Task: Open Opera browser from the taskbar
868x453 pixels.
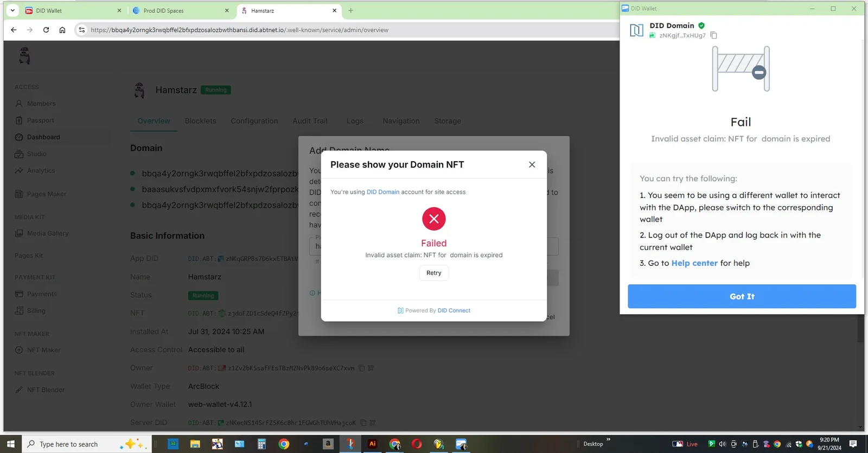Action: 417,444
